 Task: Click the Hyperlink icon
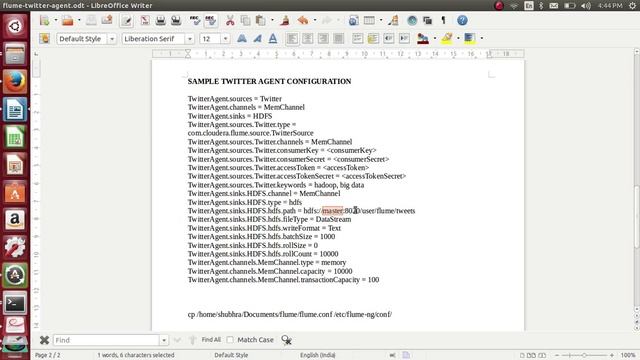(x=353, y=20)
